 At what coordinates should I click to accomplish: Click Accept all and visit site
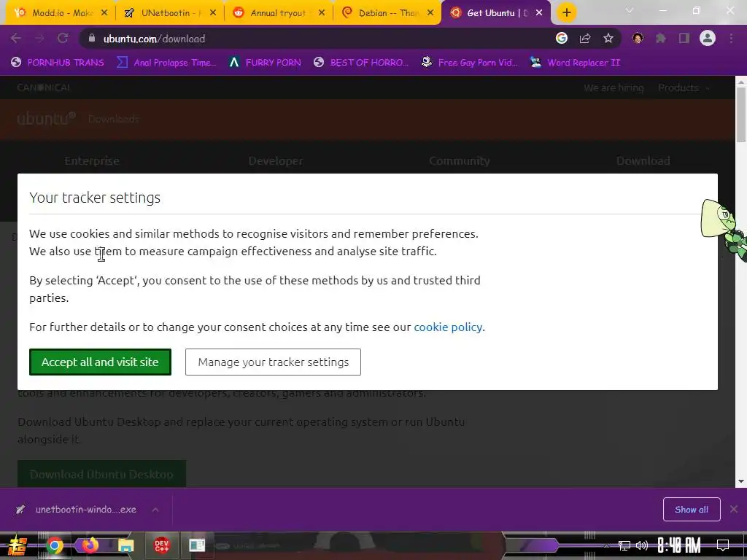(x=100, y=362)
